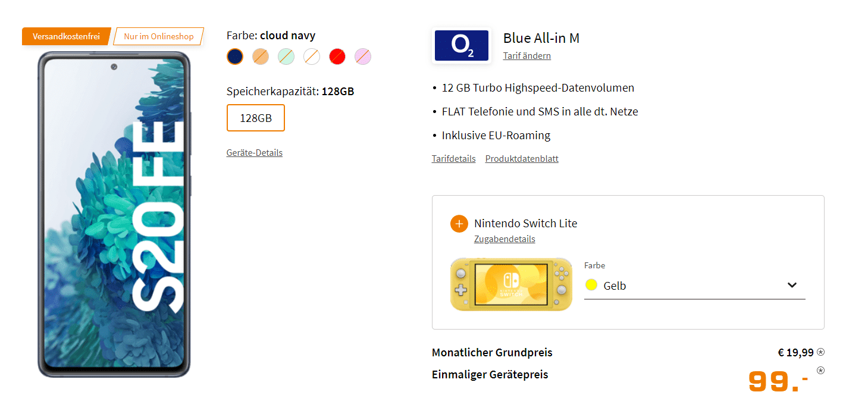Image resolution: width=868 pixels, height=395 pixels.
Task: Click the Zugabendetails link
Action: click(x=504, y=239)
